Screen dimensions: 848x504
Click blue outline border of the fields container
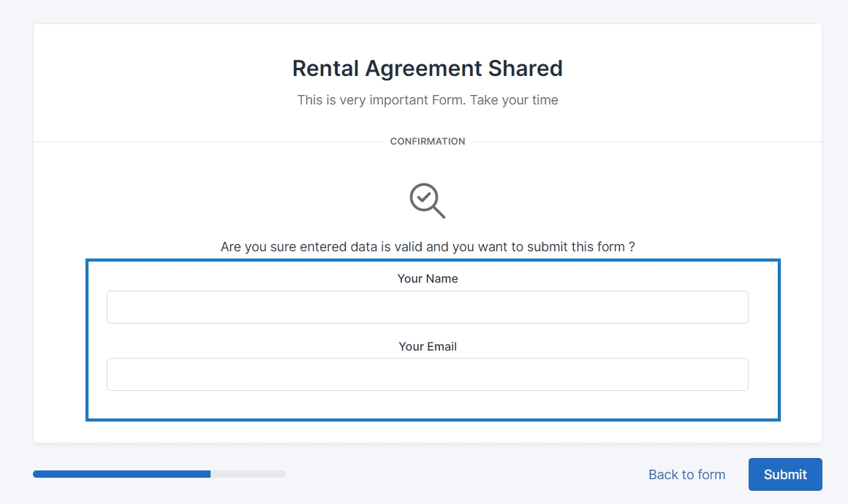(87, 340)
